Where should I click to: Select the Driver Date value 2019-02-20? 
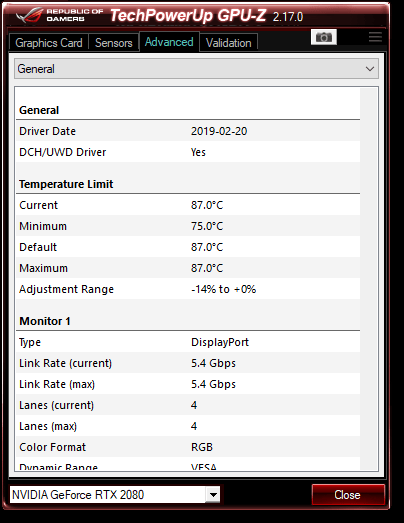pyautogui.click(x=219, y=131)
